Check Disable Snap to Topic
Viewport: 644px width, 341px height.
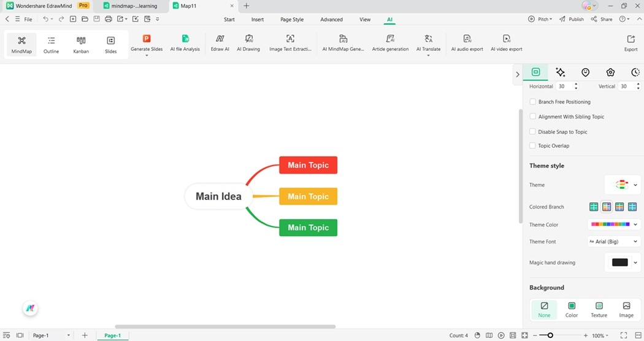point(533,131)
